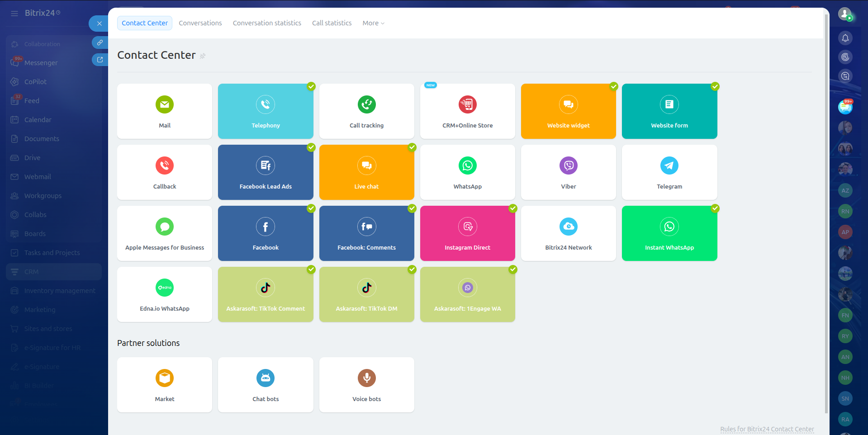Viewport: 868px width, 435px height.
Task: Open the Website form tile
Action: pos(669,111)
